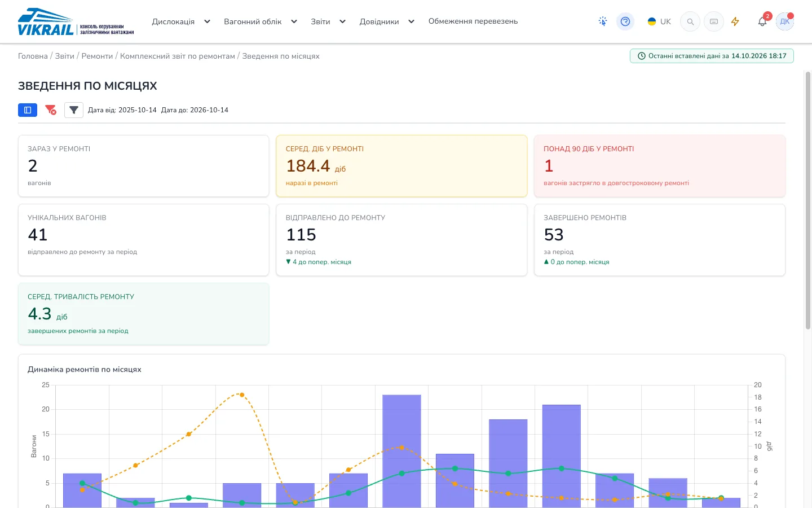Click the orange dashed line's peak point

pyautogui.click(x=242, y=395)
